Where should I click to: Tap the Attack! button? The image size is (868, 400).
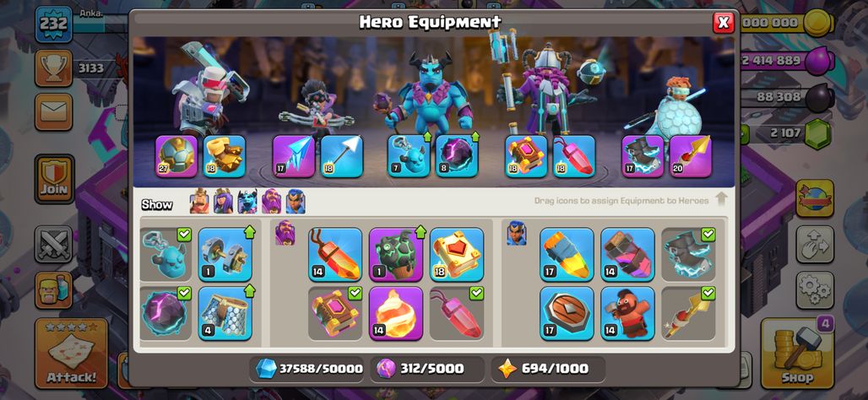[x=72, y=354]
